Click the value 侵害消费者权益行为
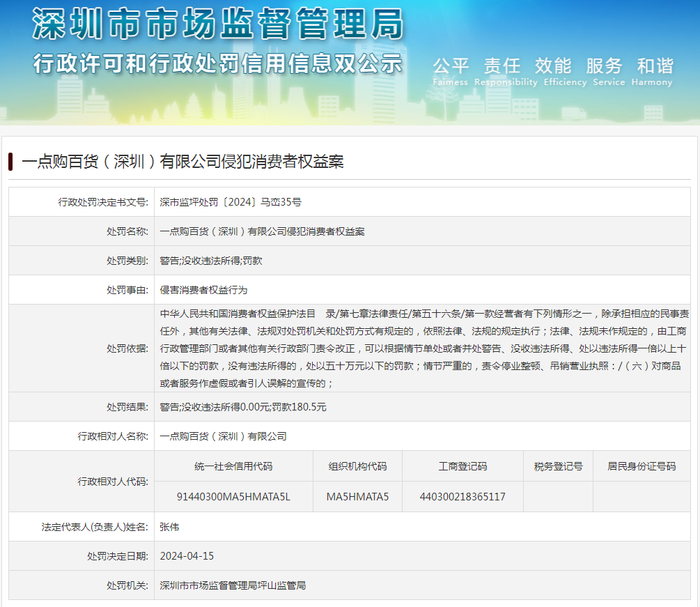700x607 pixels. point(203,291)
